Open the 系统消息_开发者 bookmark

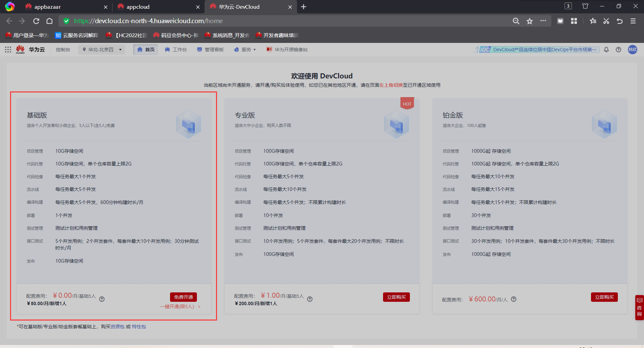click(x=227, y=35)
